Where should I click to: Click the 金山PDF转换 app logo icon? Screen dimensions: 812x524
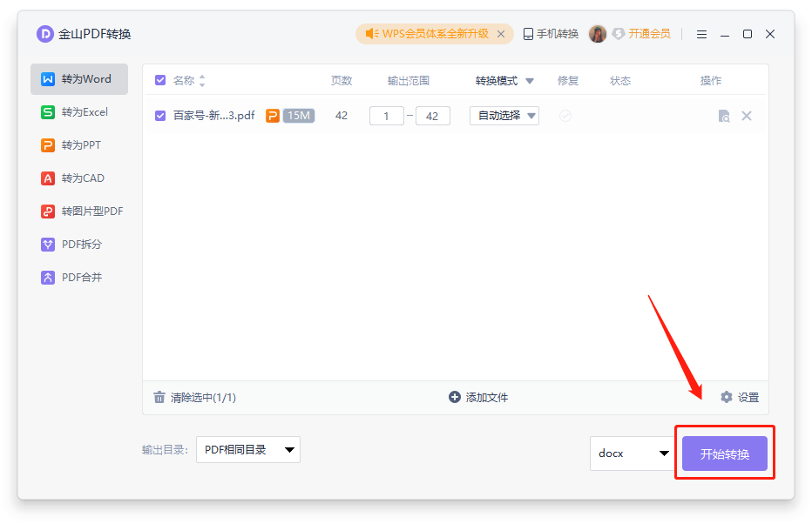tap(45, 34)
